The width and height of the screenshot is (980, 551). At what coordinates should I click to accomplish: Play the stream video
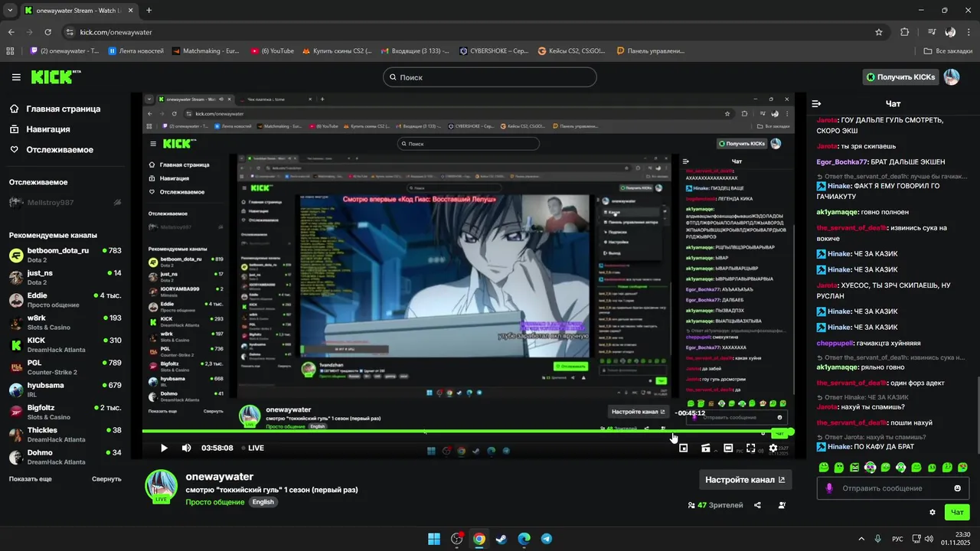click(x=163, y=448)
